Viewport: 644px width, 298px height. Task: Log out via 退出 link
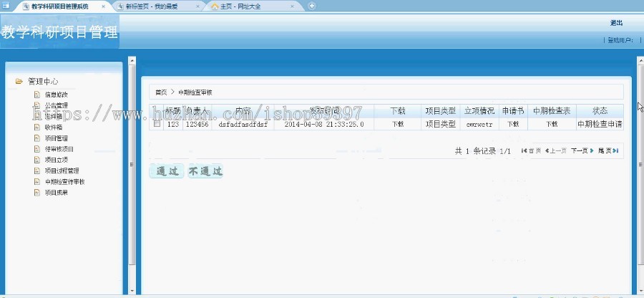pos(616,23)
